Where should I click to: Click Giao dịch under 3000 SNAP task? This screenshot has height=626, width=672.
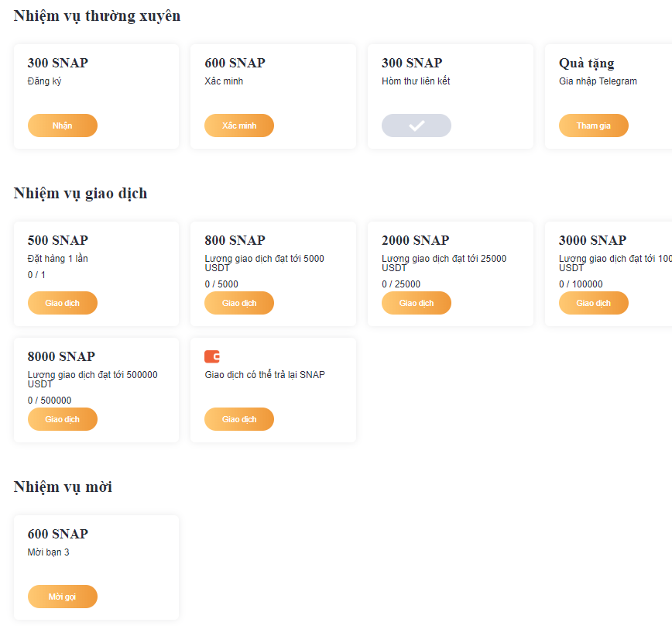594,303
